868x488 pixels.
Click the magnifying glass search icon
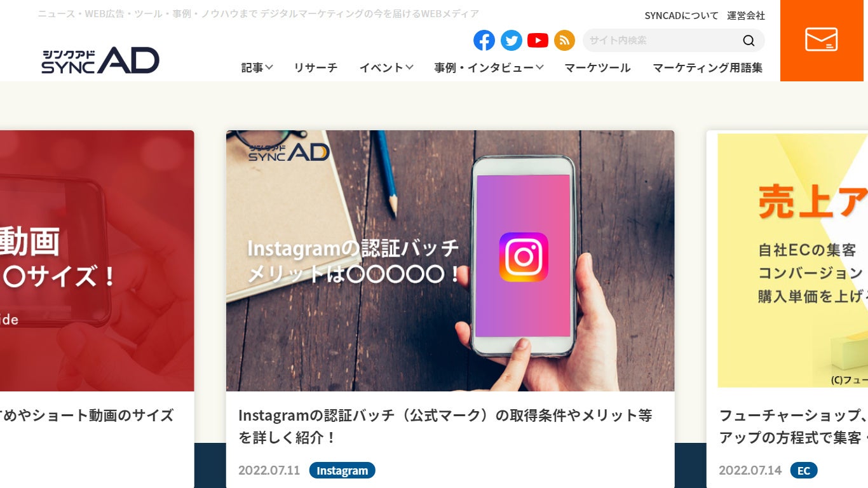click(749, 41)
